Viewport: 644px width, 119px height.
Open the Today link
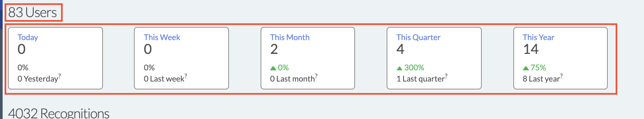tap(28, 37)
